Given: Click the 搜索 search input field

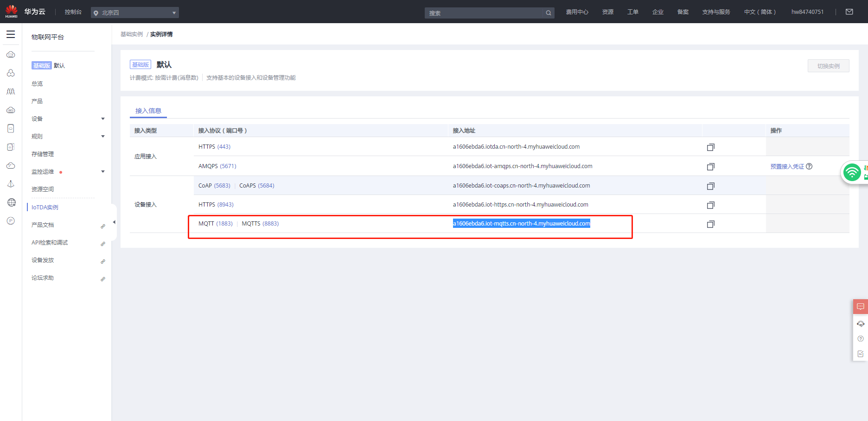Looking at the screenshot, I should coord(485,13).
